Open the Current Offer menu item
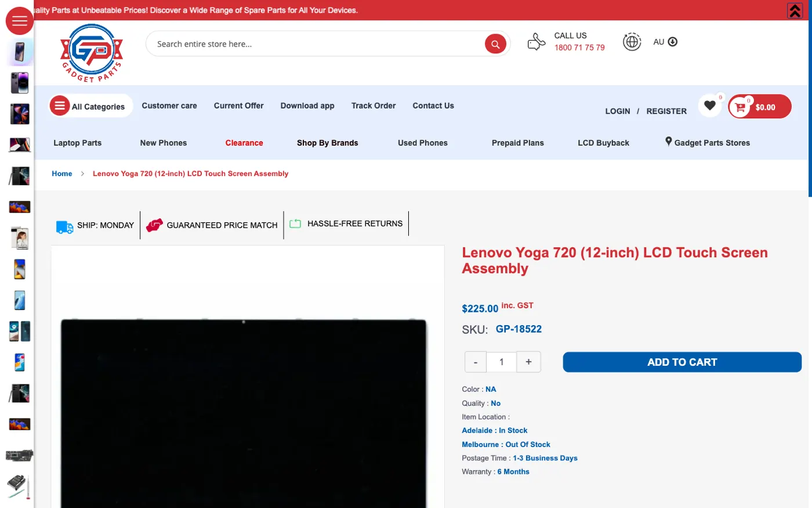Image resolution: width=812 pixels, height=508 pixels. 238,106
